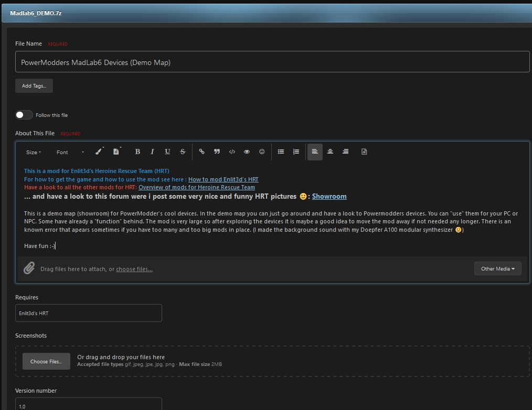
Task: Expand the Other Media dropdown
Action: [498, 268]
